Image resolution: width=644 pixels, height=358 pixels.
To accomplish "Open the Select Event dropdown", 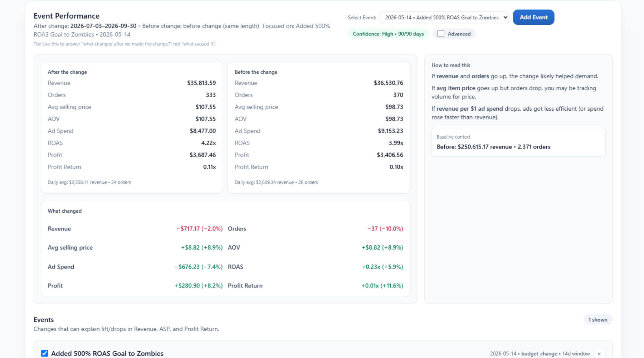I will click(444, 18).
